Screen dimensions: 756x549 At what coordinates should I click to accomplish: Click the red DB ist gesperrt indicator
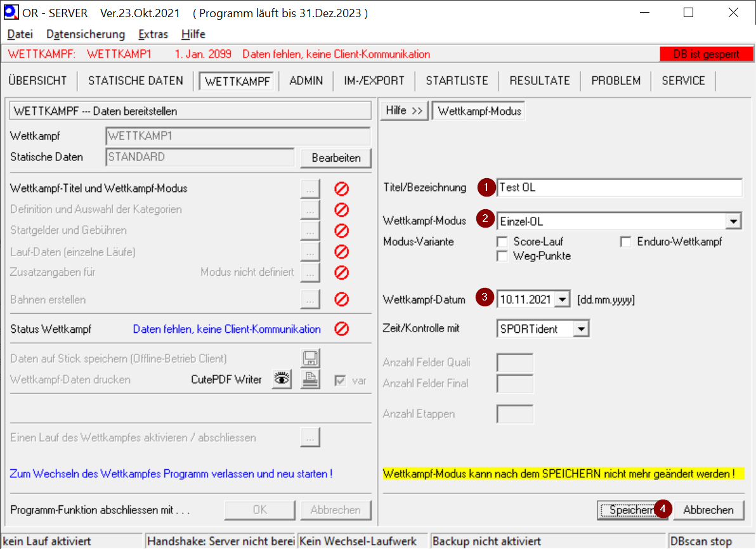pos(705,55)
